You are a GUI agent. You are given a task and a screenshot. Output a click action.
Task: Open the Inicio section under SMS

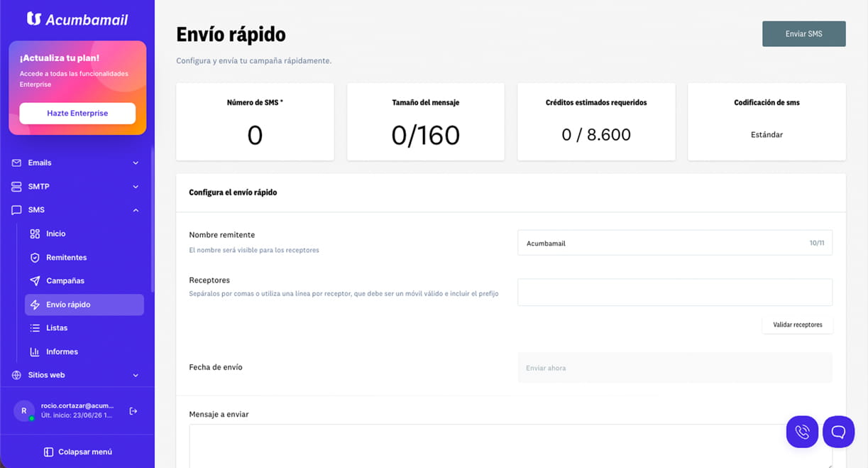pos(84,234)
